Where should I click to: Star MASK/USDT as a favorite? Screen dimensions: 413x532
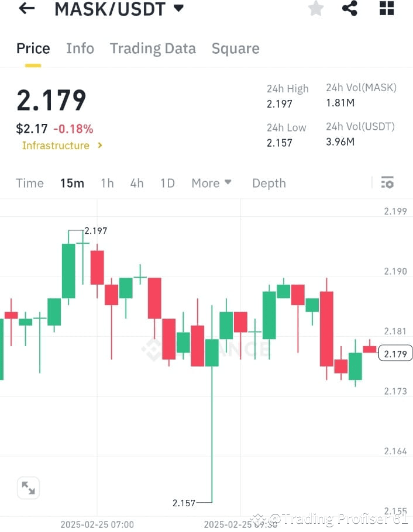(x=315, y=8)
